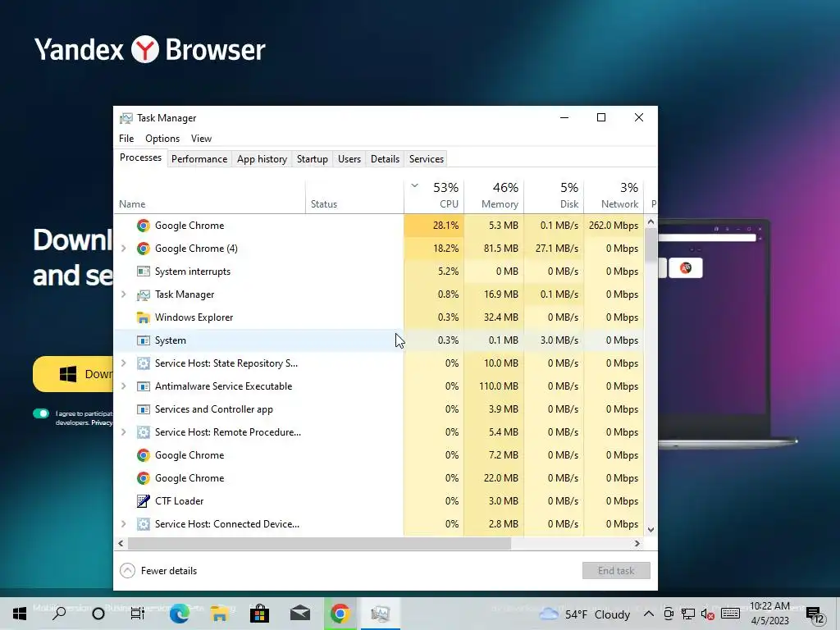Expand the Google Chrome (4) process group
The height and width of the screenshot is (630, 840).
124,249
